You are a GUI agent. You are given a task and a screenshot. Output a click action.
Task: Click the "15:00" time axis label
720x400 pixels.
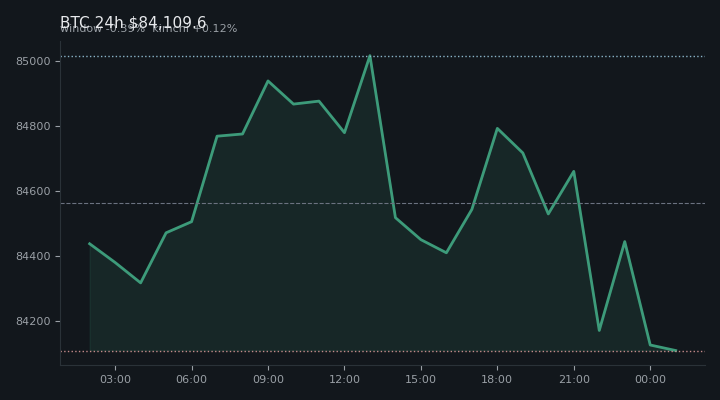(x=421, y=379)
